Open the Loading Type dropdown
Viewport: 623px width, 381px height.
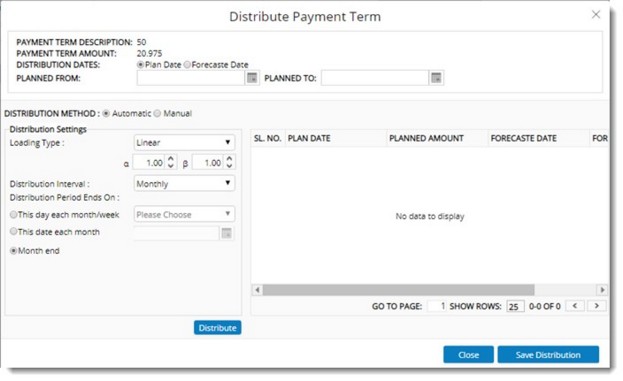coord(184,143)
